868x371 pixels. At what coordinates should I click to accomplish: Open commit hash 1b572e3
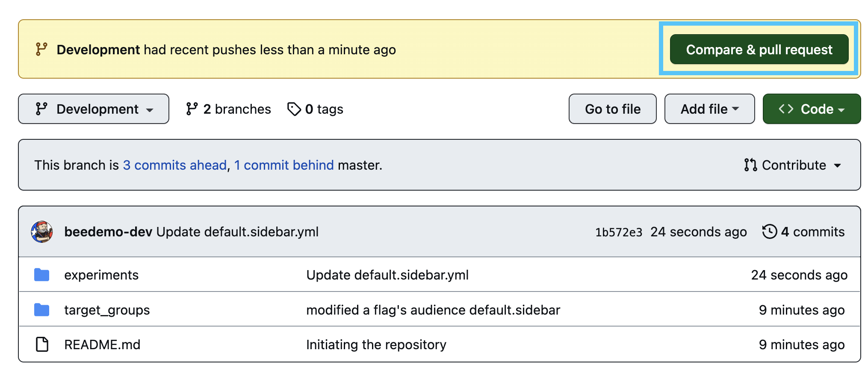(x=619, y=232)
